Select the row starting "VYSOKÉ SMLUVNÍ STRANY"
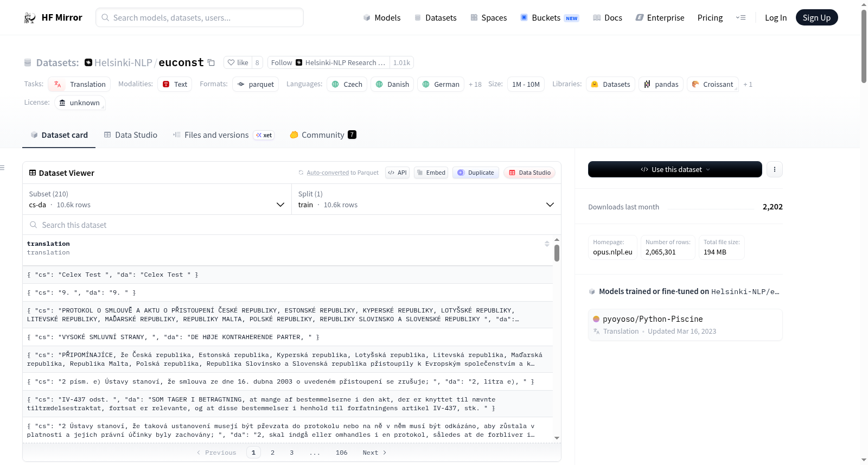868x465 pixels. tap(288, 337)
